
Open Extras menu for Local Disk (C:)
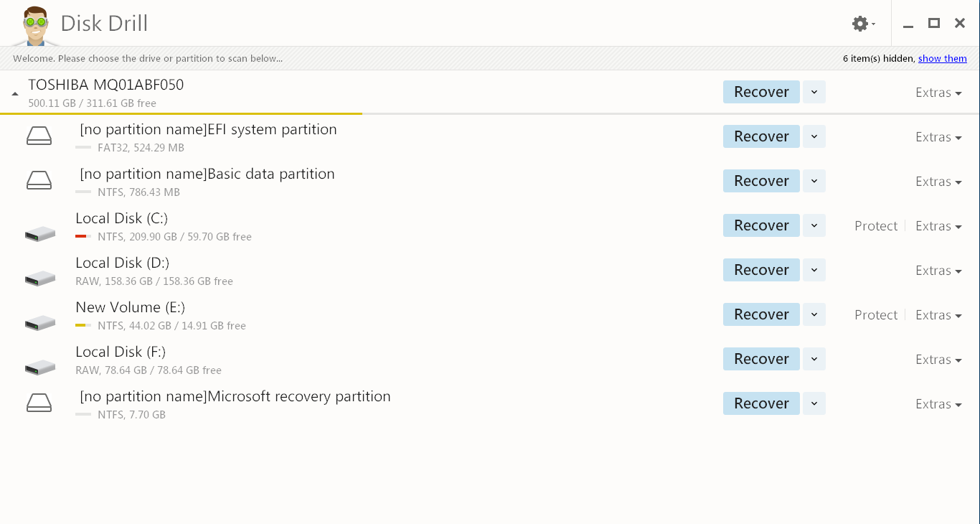coord(938,226)
